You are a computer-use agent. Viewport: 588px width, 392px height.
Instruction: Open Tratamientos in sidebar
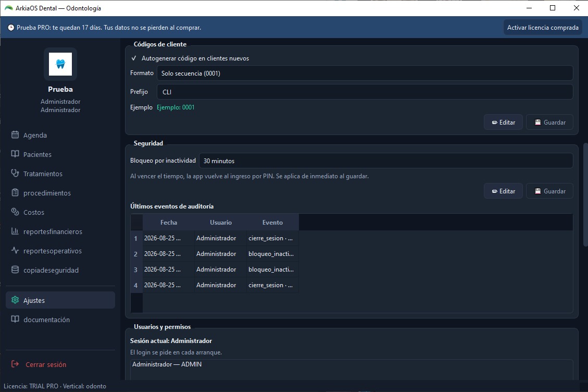coord(60,174)
